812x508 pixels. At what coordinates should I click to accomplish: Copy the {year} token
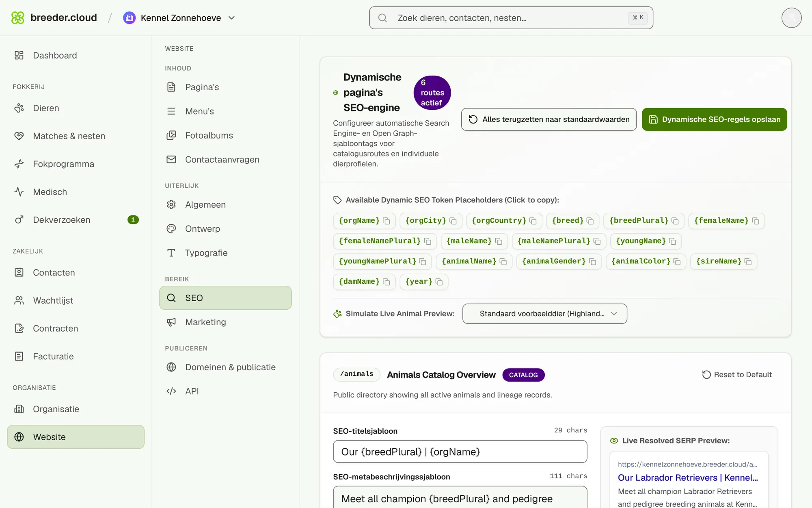coord(423,282)
